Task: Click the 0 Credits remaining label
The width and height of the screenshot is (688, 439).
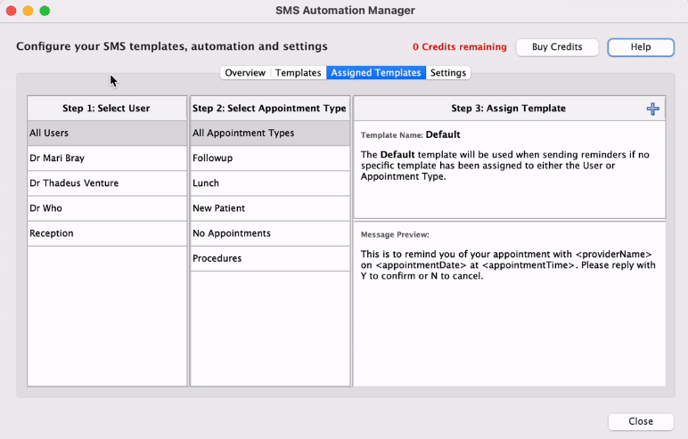Action: [459, 47]
